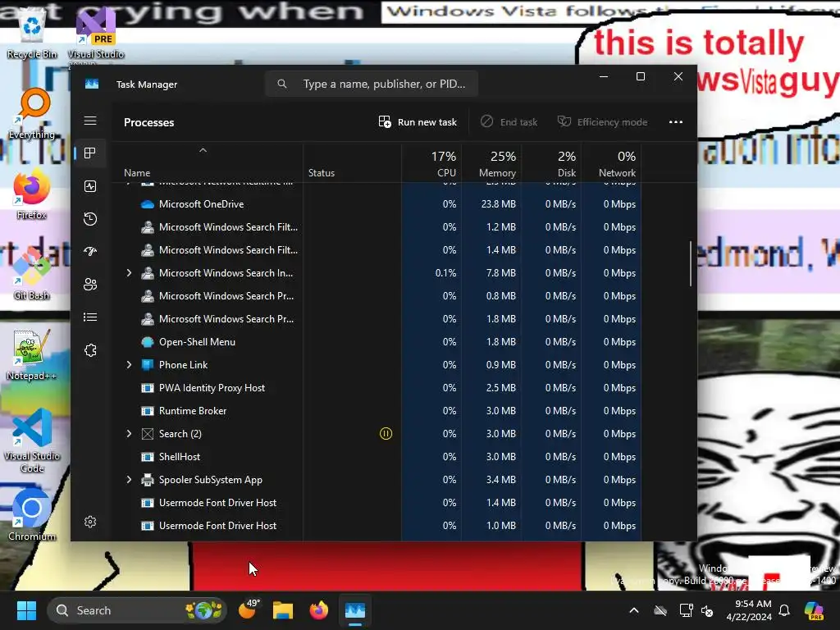840x630 pixels.
Task: Expand the Search (2) process group
Action: click(x=129, y=434)
